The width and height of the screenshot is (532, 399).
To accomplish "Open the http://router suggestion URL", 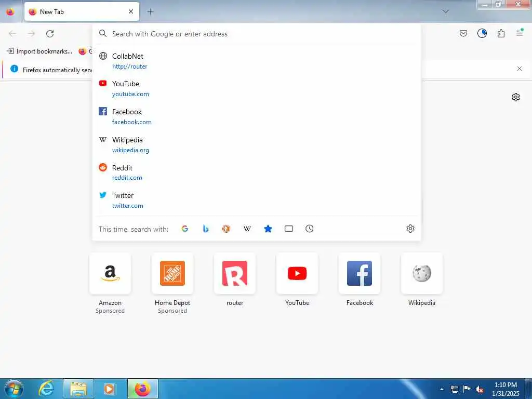I will pyautogui.click(x=129, y=66).
